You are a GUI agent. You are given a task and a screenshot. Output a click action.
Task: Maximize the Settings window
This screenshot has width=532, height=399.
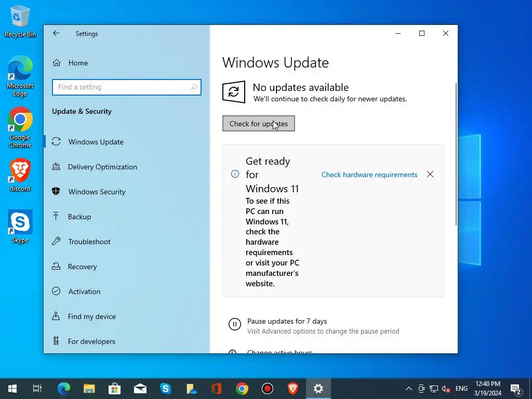[x=422, y=33]
